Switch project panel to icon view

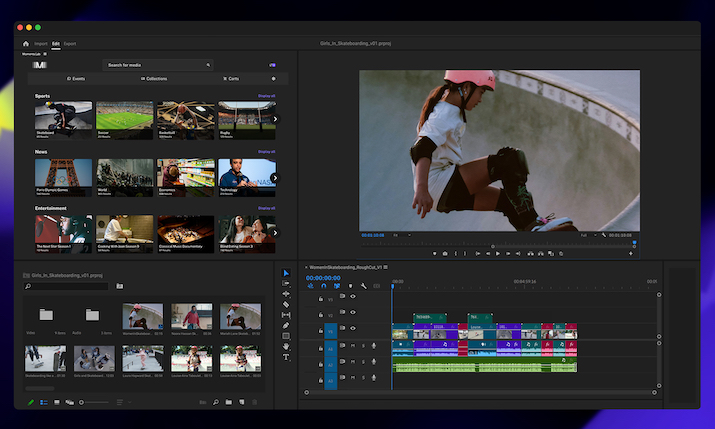tap(57, 402)
